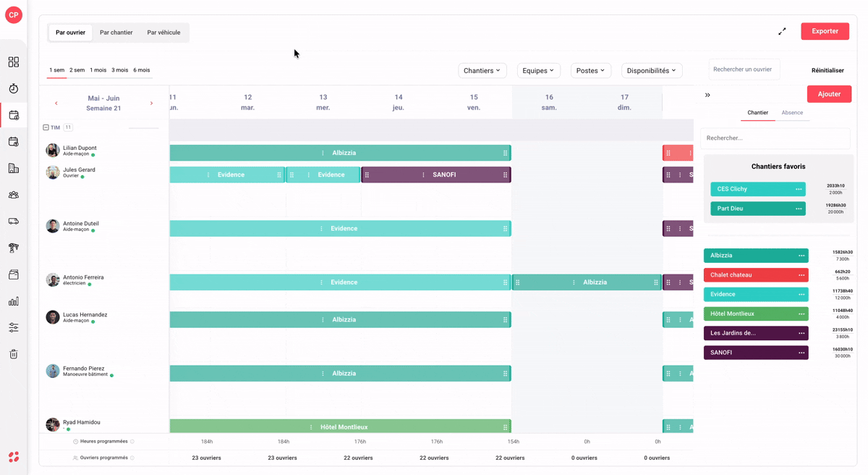Switch to Par véhicule view
The width and height of the screenshot is (868, 475).
tap(163, 33)
